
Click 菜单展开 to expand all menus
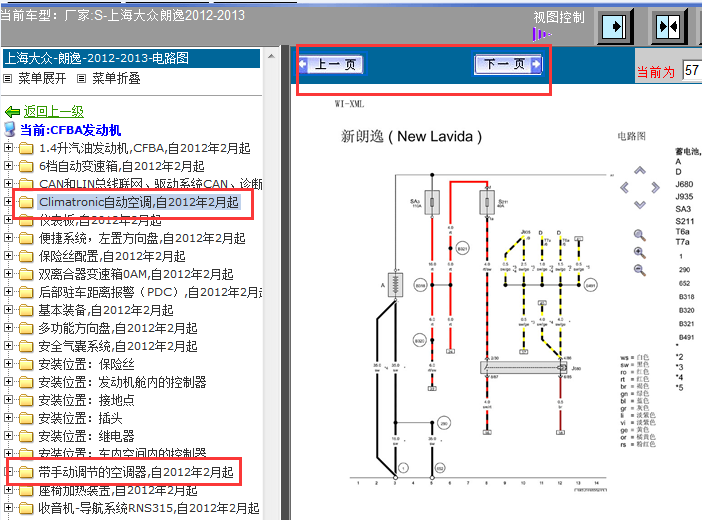42,79
